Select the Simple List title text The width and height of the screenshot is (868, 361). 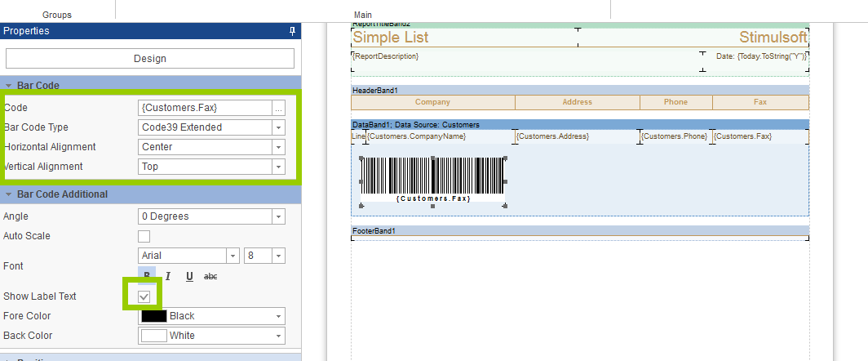(391, 38)
